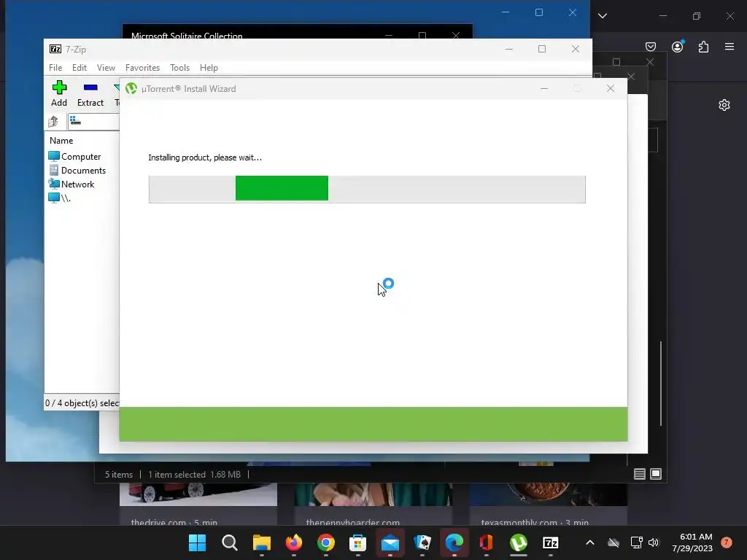Select the \\. entry in 7-Zip list
This screenshot has width=747, height=560.
pyautogui.click(x=60, y=198)
